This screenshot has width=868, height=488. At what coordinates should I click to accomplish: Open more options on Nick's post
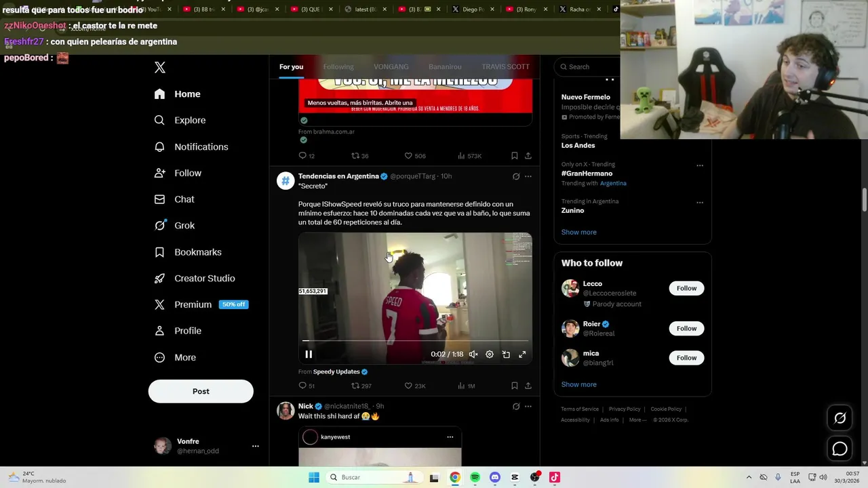[528, 406]
